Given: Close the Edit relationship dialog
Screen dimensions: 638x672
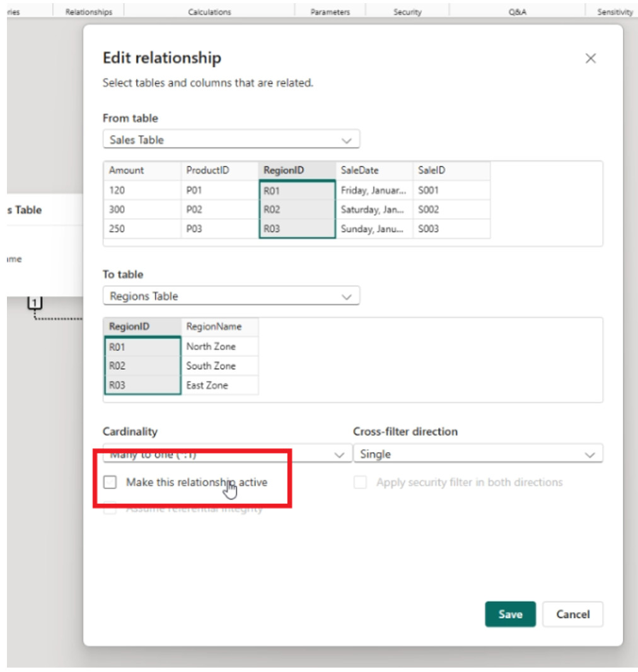Looking at the screenshot, I should (590, 59).
